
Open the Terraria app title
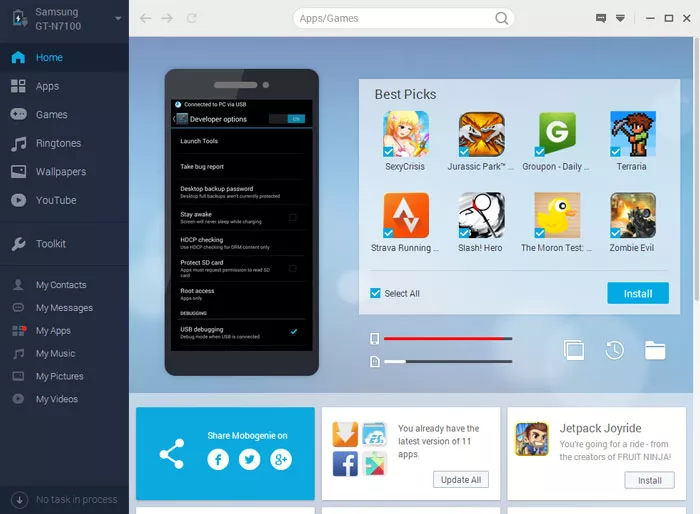click(631, 167)
